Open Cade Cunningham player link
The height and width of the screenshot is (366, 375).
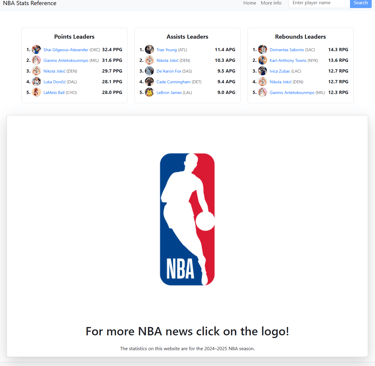pos(174,82)
